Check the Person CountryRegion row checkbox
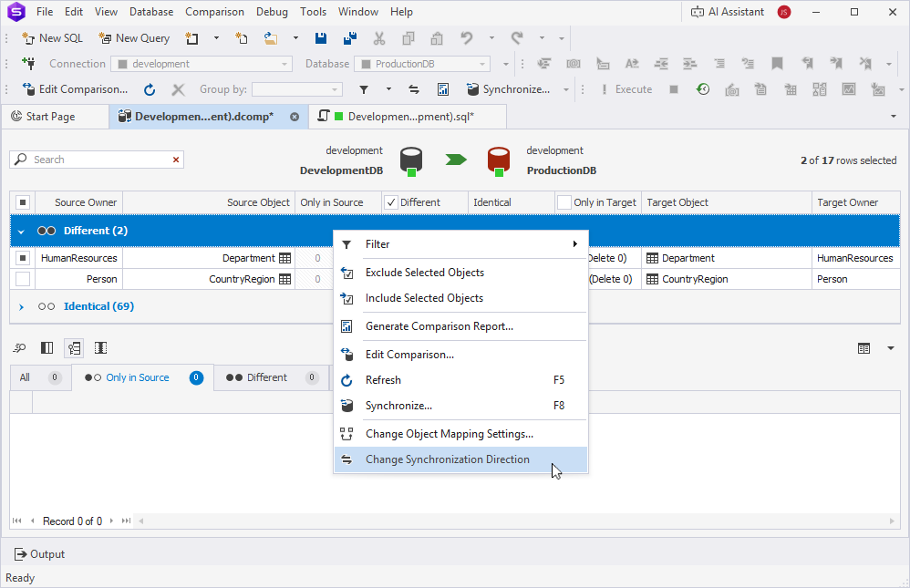The image size is (910, 588). point(23,279)
